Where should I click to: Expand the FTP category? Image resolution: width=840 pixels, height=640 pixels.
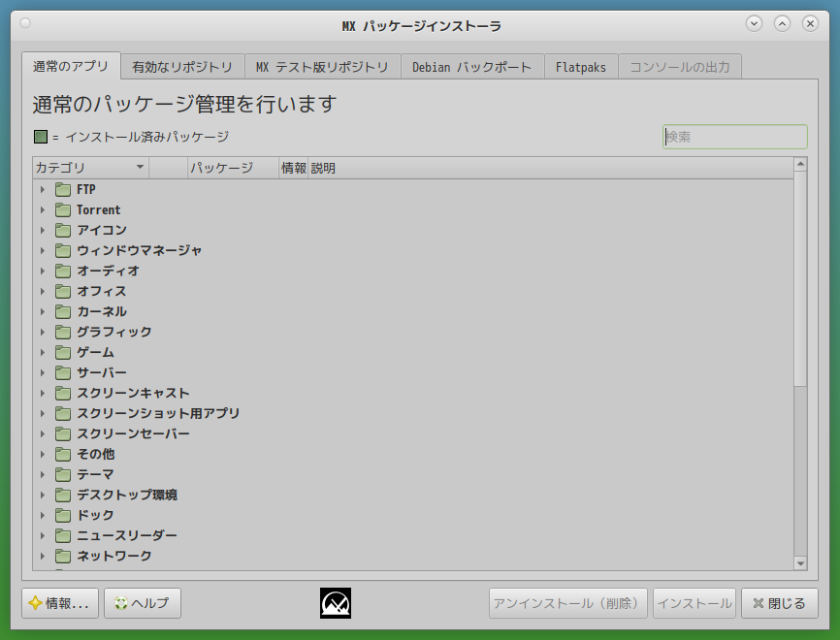(43, 190)
